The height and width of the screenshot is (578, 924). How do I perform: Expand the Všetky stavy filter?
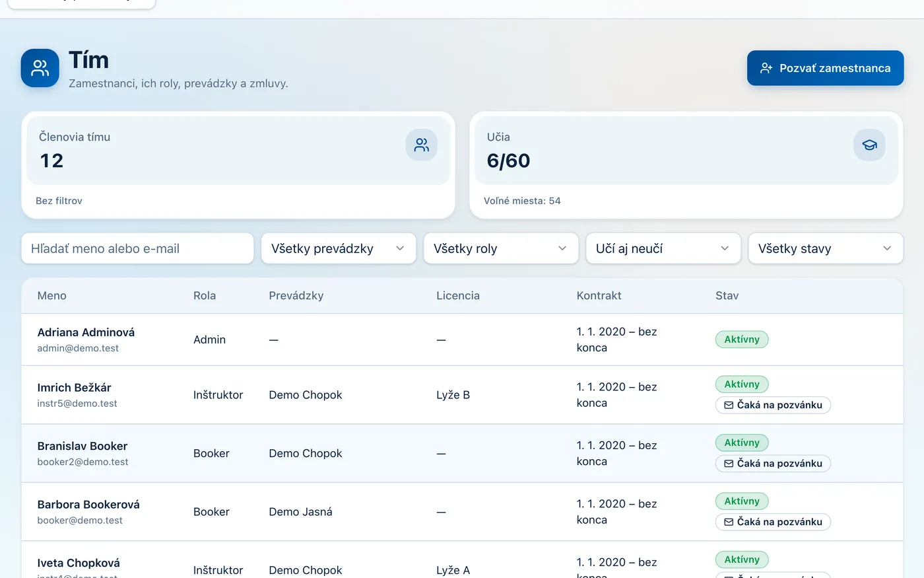[826, 248]
